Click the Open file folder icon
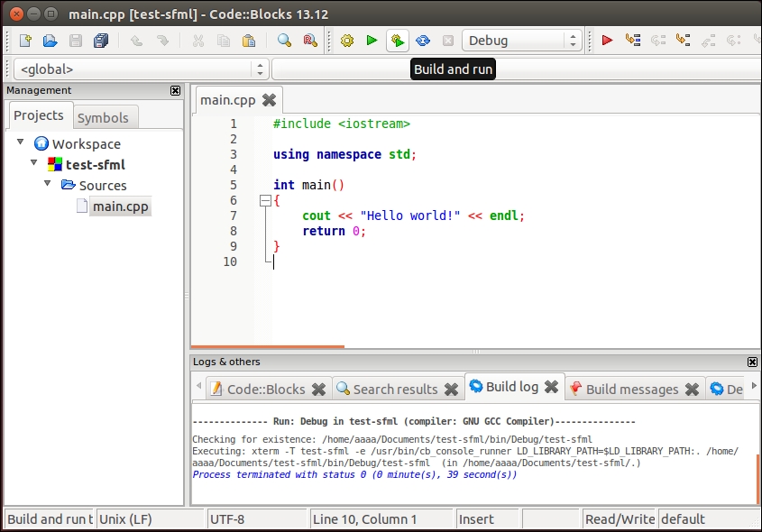This screenshot has height=532, width=762. click(50, 41)
